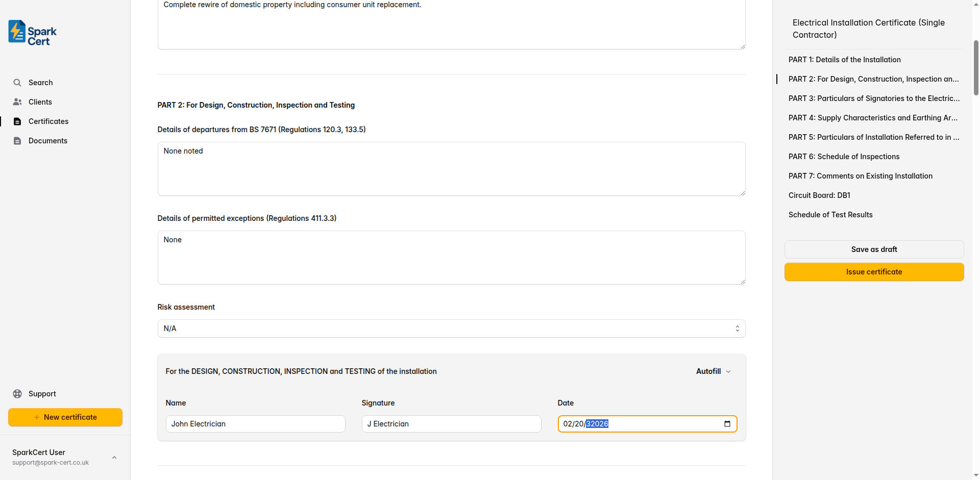980x480 pixels.
Task: Navigate to PART 6: Schedule of Inspections
Action: [x=843, y=156]
